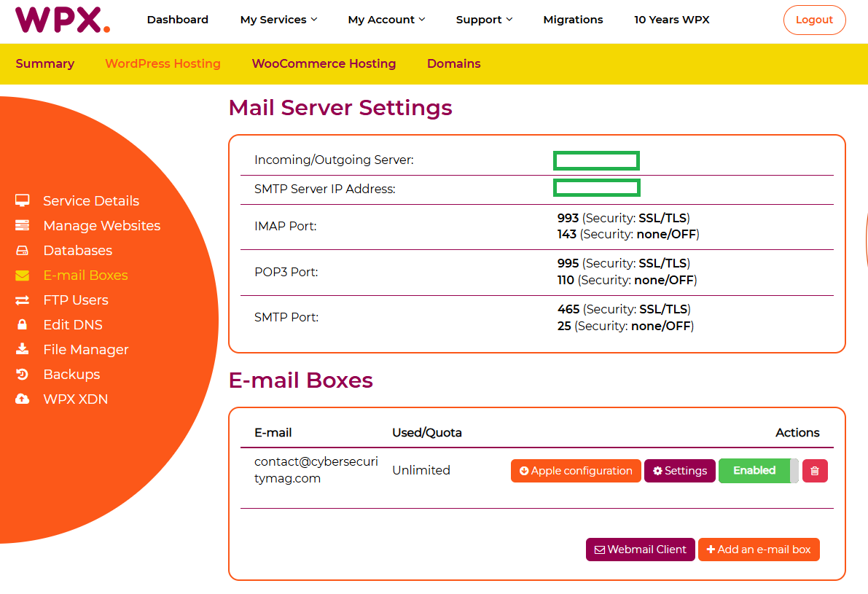Delete the contact@cybersecuritymag.com mailbox via trash icon
The image size is (868, 594).
tap(815, 471)
